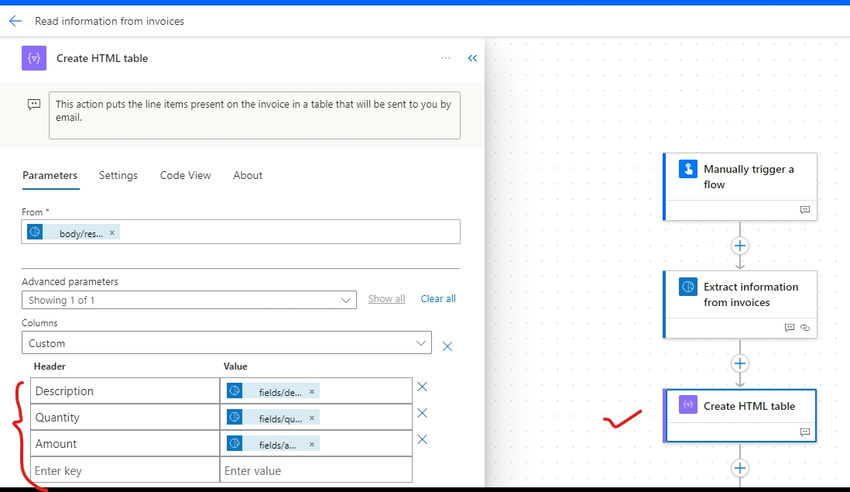The height and width of the screenshot is (492, 850).
Task: Click the note comment icon beside description
Action: (34, 104)
